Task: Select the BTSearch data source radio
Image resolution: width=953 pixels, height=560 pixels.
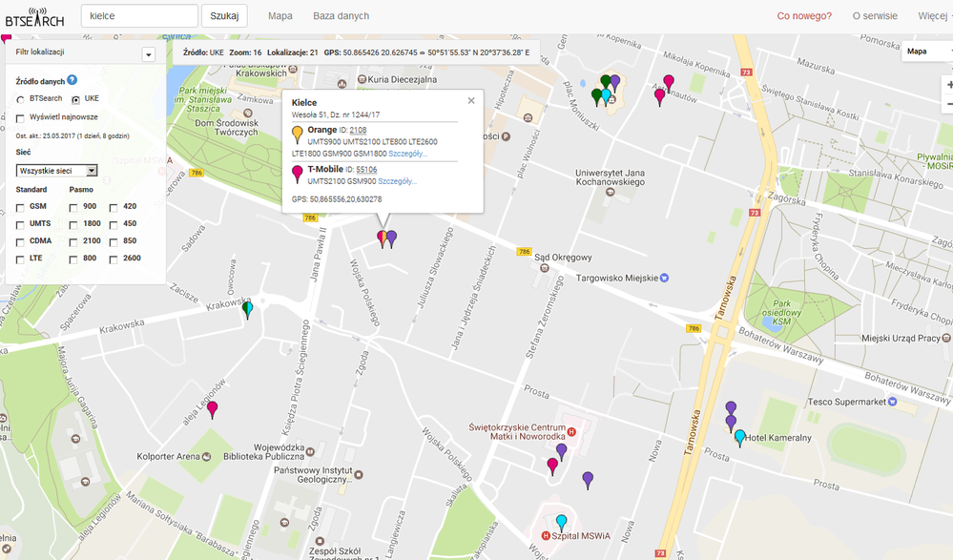Action: click(21, 99)
